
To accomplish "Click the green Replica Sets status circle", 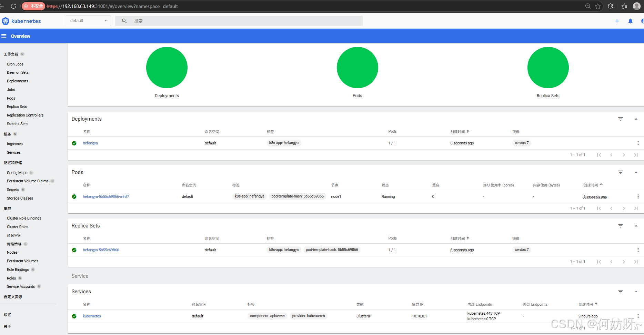I will click(548, 68).
